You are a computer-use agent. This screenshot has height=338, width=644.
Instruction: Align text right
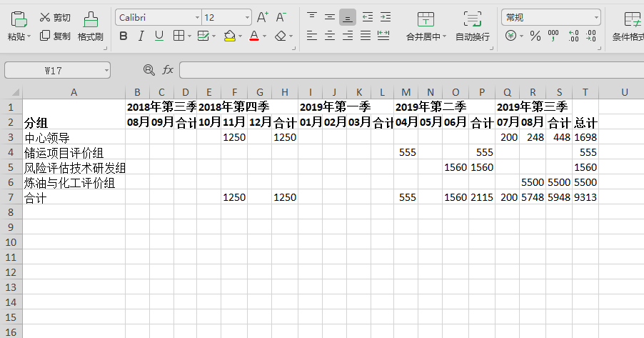(348, 36)
